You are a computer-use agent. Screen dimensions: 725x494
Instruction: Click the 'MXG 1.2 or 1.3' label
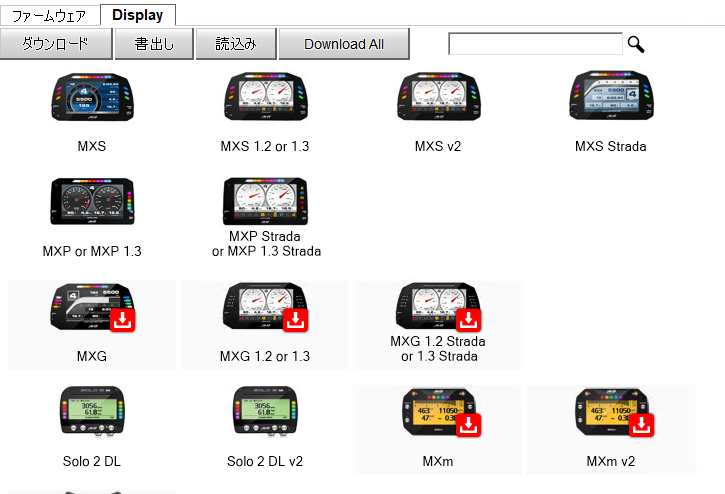coord(265,356)
